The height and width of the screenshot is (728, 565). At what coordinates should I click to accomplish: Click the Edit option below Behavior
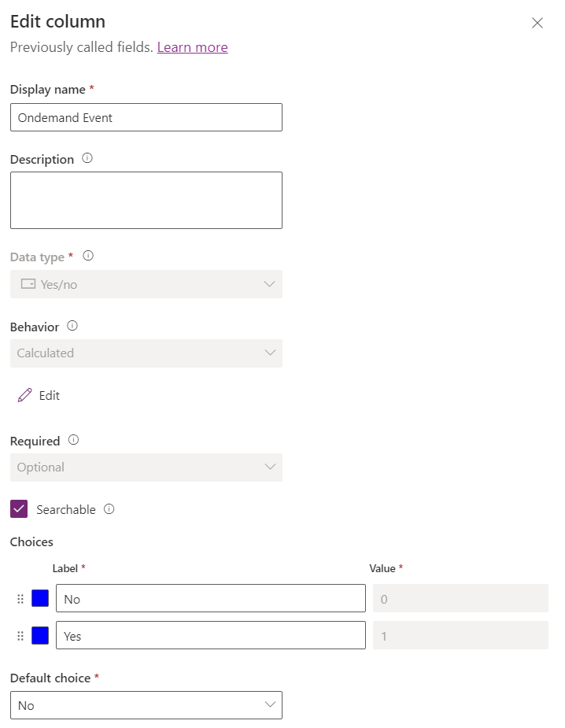point(47,395)
